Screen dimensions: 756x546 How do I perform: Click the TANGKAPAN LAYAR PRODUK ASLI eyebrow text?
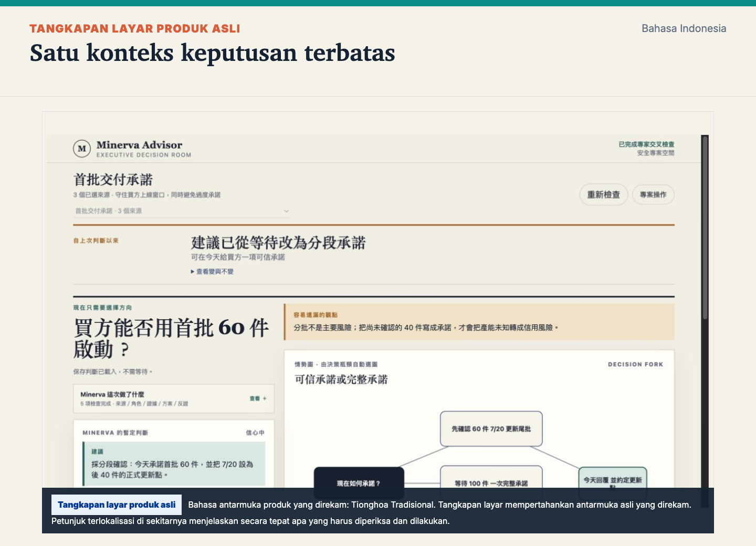pos(135,28)
